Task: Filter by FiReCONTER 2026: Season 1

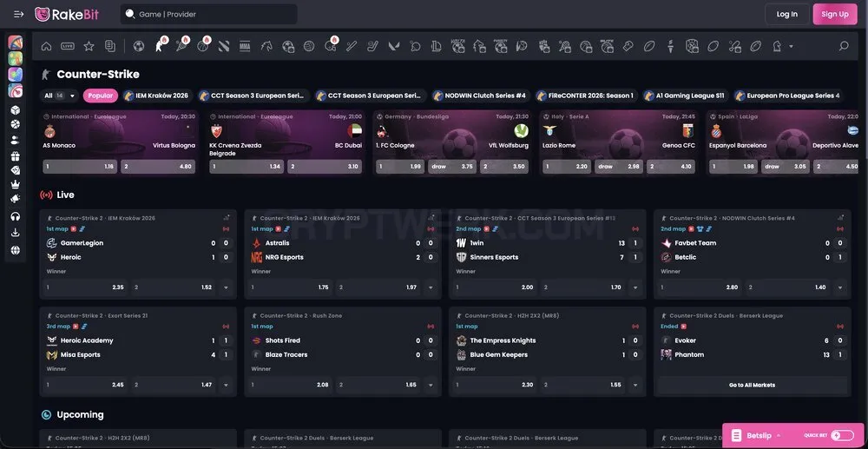Action: coord(587,96)
